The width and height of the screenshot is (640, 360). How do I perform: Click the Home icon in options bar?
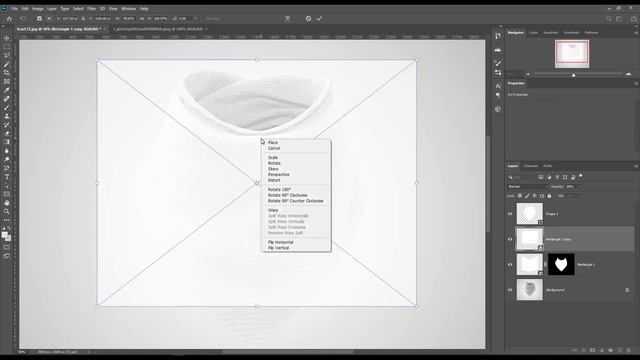coord(9,19)
